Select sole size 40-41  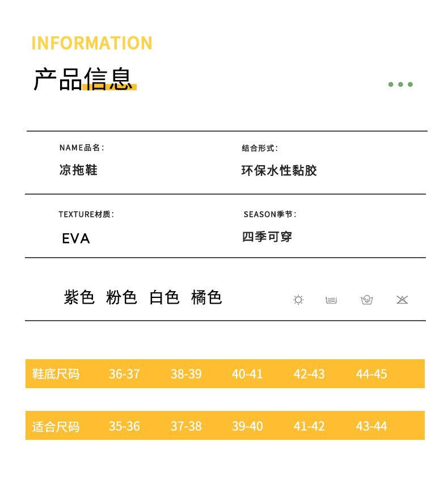point(247,374)
